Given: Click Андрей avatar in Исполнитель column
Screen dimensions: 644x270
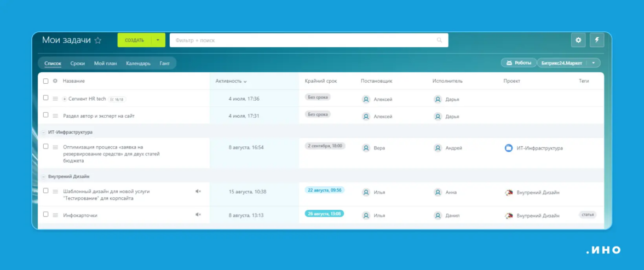Looking at the screenshot, I should pos(438,148).
